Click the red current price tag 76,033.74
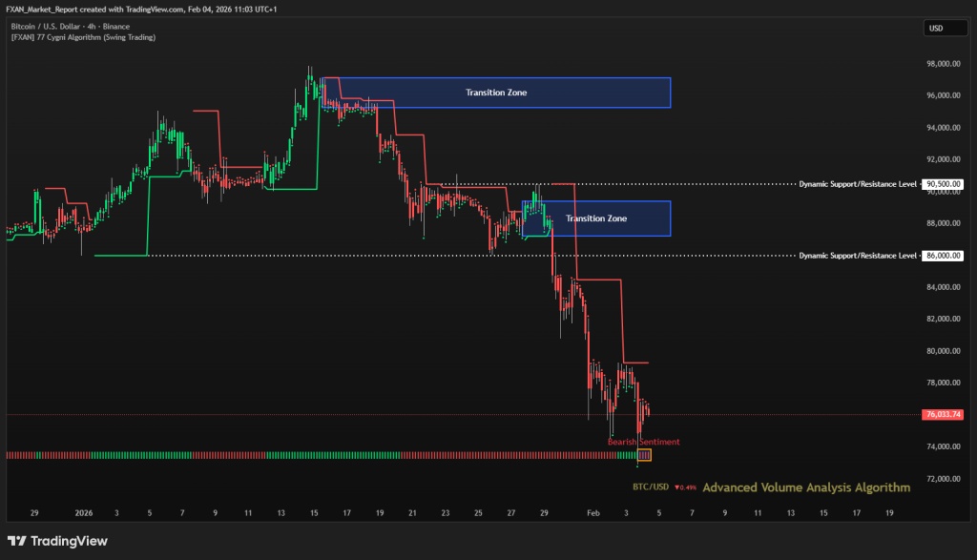The image size is (977, 560). [943, 415]
